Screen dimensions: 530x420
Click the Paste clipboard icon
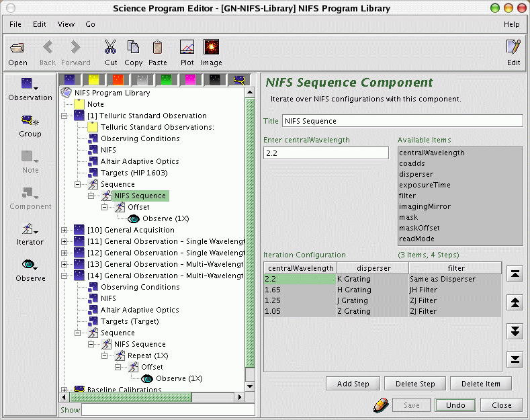point(157,47)
